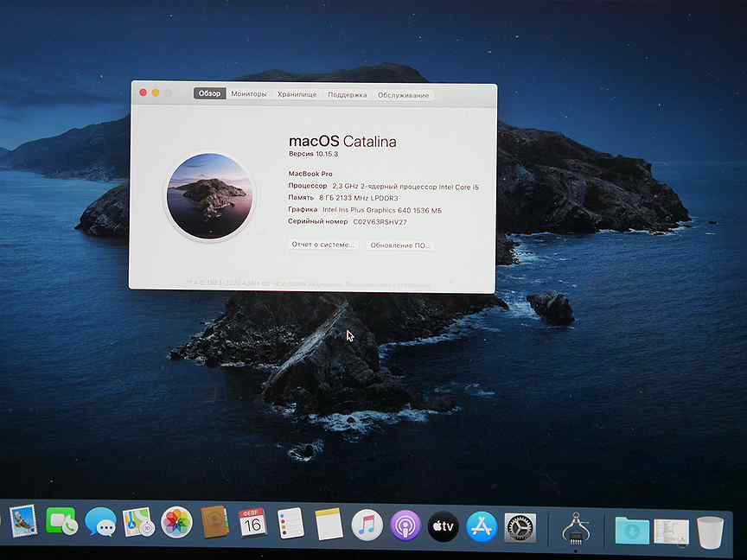Open System Preferences gear icon
747x560 pixels.
(x=520, y=528)
